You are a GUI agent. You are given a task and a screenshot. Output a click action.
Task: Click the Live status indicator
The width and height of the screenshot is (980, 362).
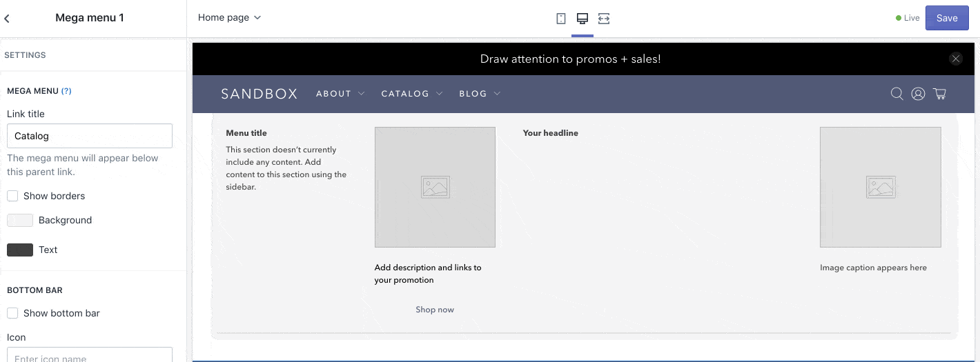click(908, 18)
